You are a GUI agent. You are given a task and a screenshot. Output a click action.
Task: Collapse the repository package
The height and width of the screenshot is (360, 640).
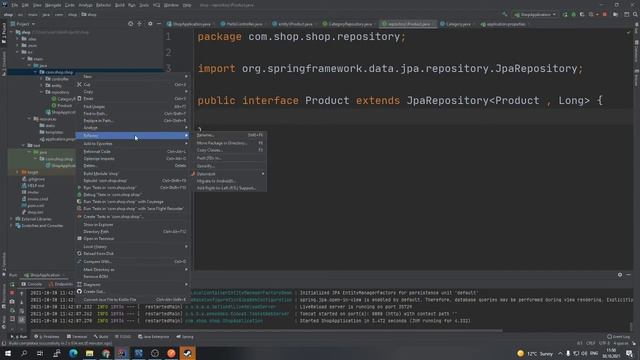point(41,92)
